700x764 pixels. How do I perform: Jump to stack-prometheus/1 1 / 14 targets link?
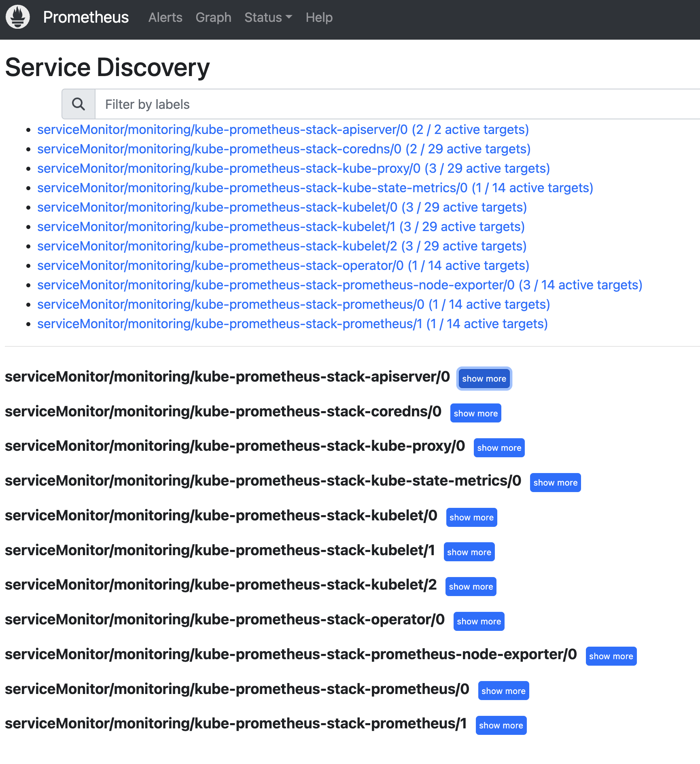pyautogui.click(x=292, y=324)
